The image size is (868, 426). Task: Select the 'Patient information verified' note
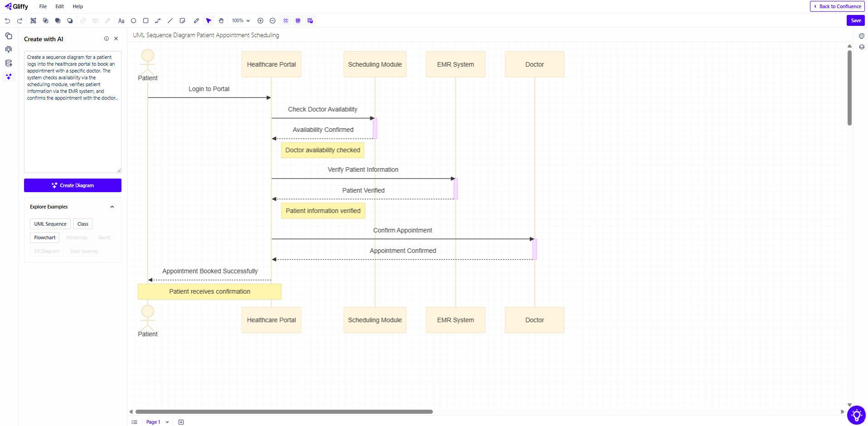(323, 211)
